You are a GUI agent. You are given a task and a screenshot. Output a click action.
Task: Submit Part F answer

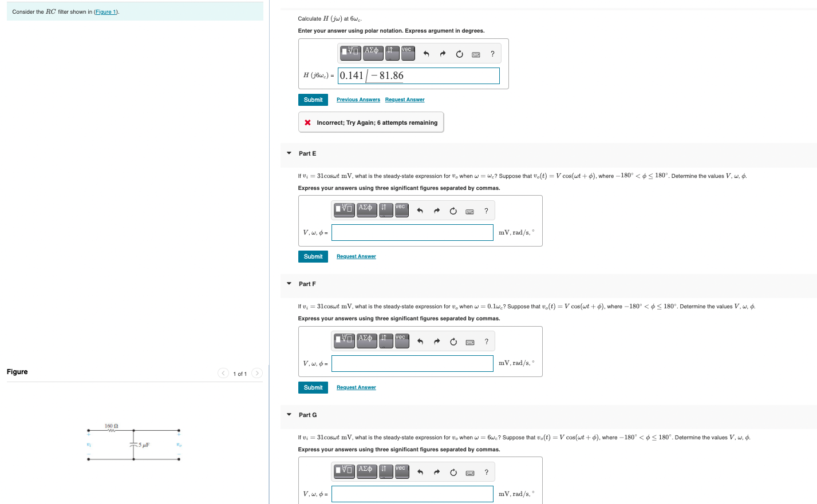[313, 387]
